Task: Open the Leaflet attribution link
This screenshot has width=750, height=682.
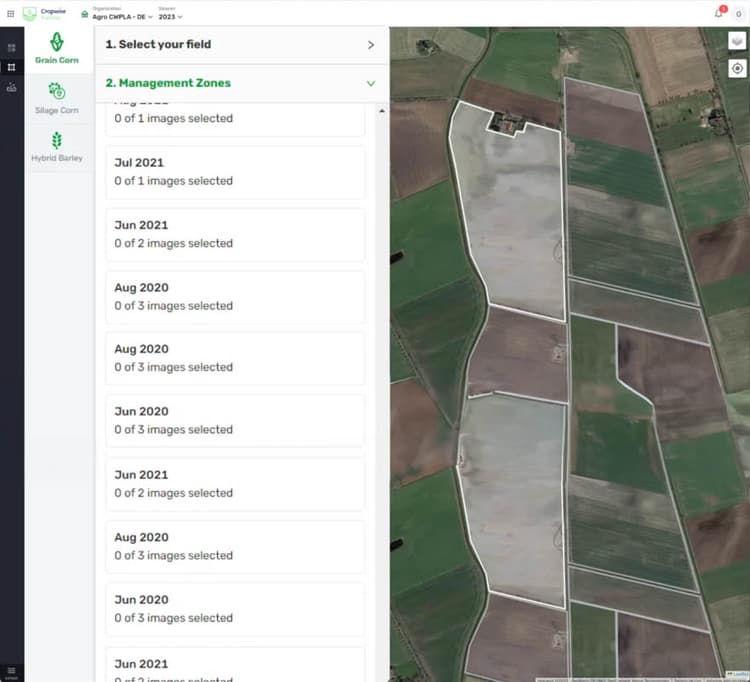Action: (739, 675)
